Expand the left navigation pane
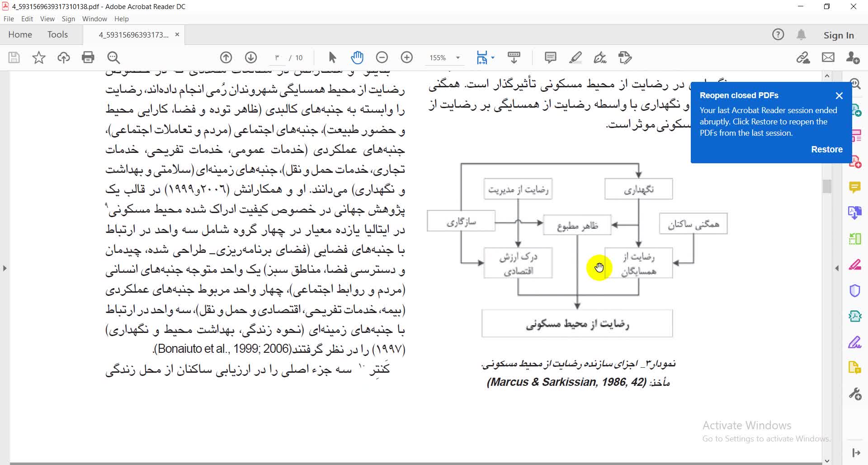This screenshot has height=465, width=868. click(5, 268)
